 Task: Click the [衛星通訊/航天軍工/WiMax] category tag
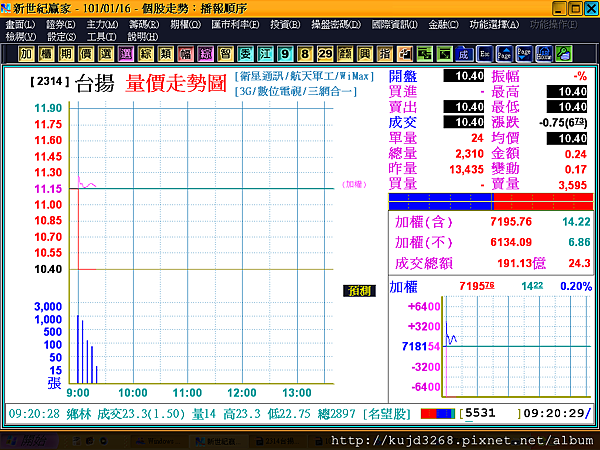[x=304, y=76]
